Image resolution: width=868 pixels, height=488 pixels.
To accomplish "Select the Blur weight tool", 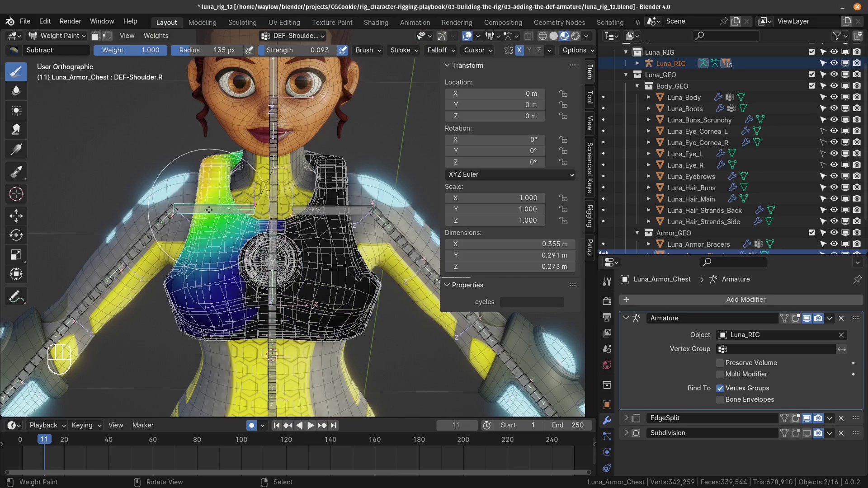I will pos(16,91).
